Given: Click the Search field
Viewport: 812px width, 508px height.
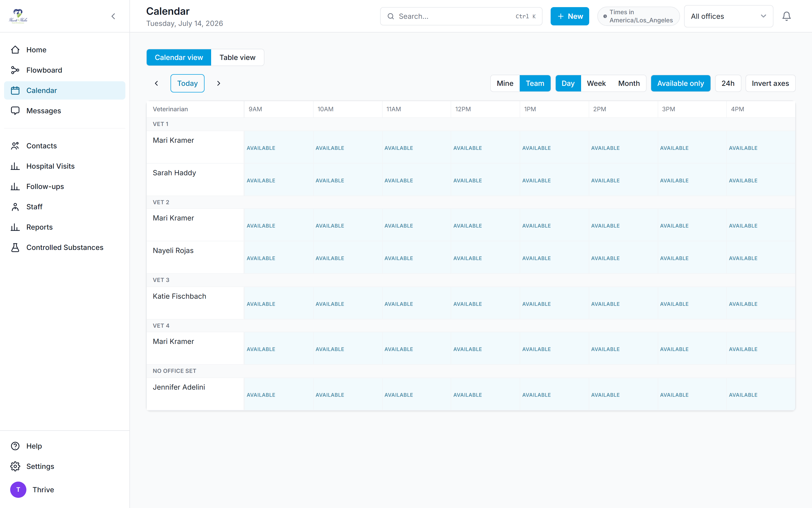Looking at the screenshot, I should pyautogui.click(x=461, y=16).
